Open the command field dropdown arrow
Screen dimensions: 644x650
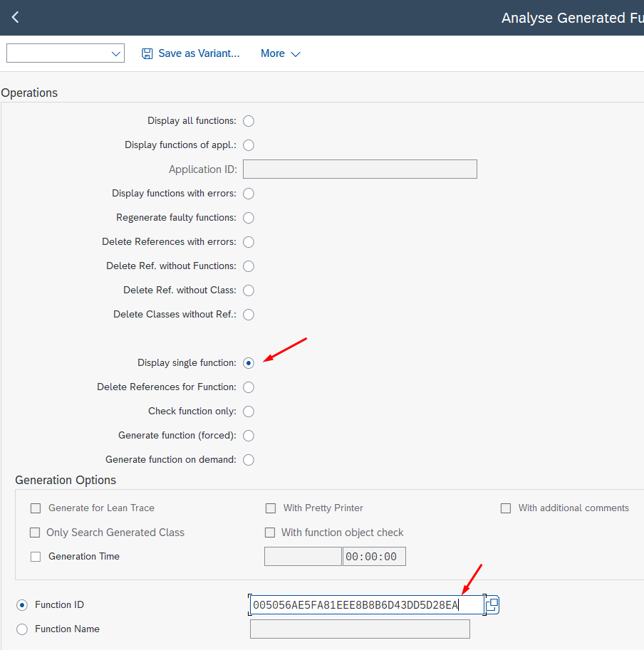pos(116,53)
